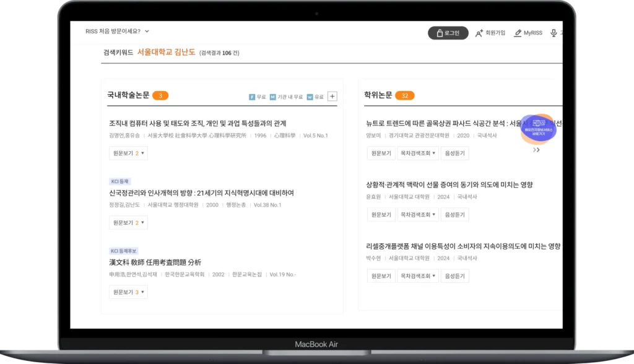Click the 학위논문 section heading

click(378, 95)
